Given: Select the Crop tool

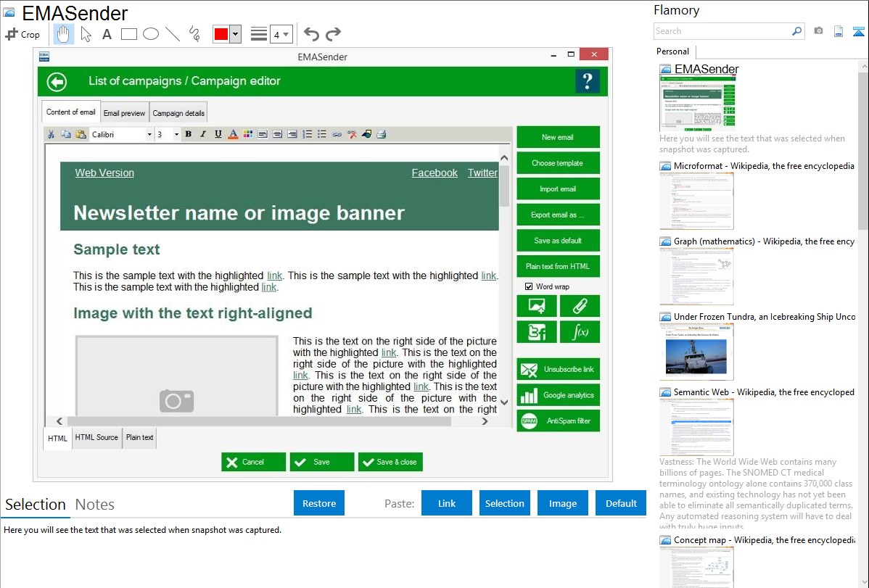Looking at the screenshot, I should coord(22,34).
